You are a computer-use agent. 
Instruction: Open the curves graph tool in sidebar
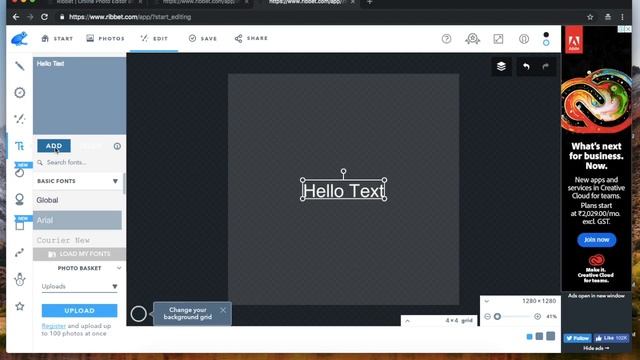[20, 253]
